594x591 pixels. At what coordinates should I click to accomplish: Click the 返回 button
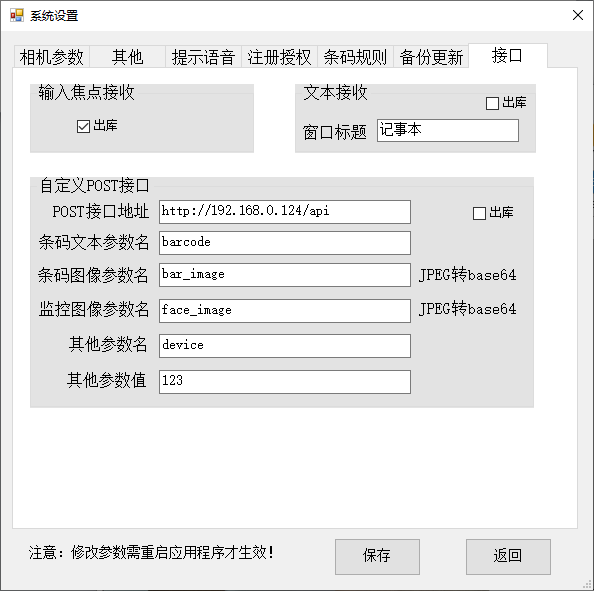click(x=508, y=557)
